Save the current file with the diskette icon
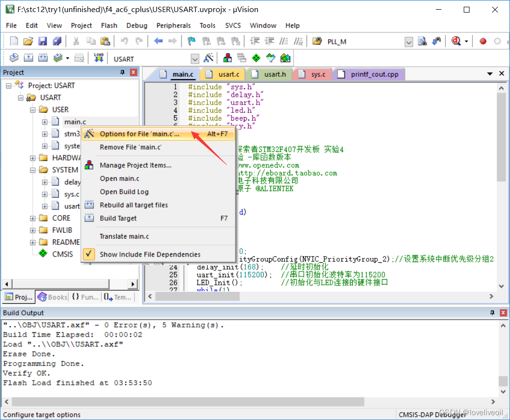510x420 pixels. click(42, 41)
